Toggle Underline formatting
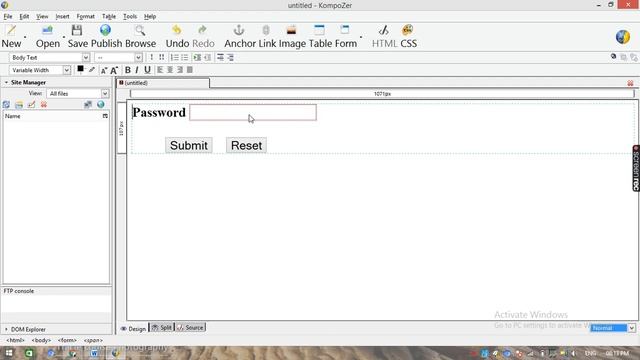 point(147,70)
